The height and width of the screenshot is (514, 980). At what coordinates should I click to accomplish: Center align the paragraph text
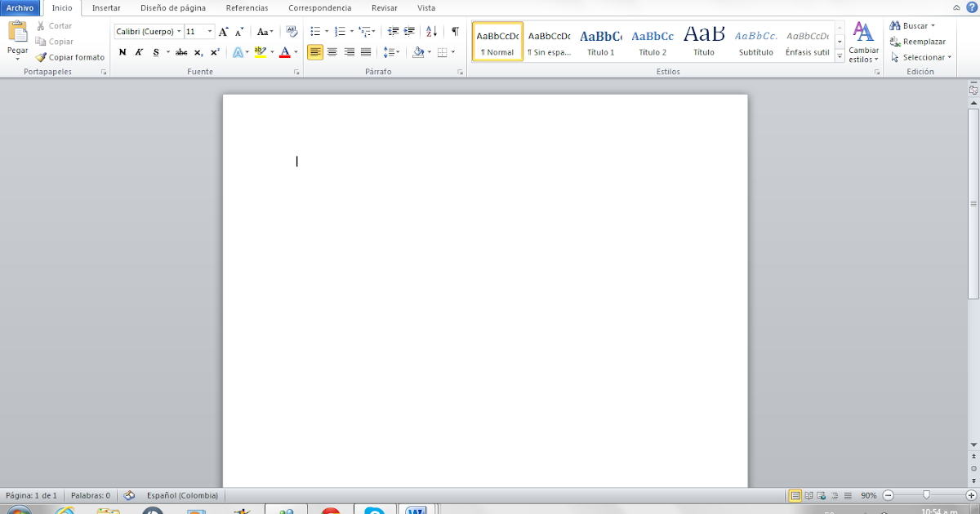click(x=332, y=52)
